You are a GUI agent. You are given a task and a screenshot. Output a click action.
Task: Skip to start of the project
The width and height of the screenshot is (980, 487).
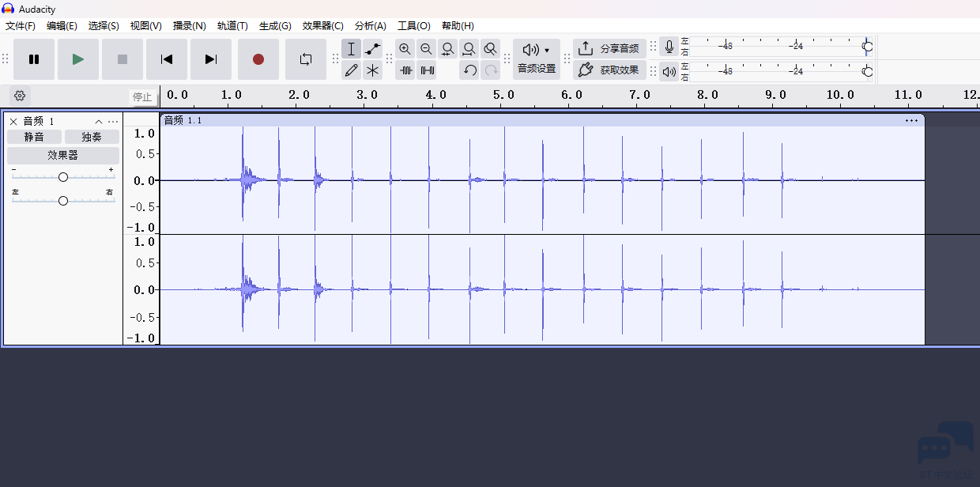tap(167, 59)
